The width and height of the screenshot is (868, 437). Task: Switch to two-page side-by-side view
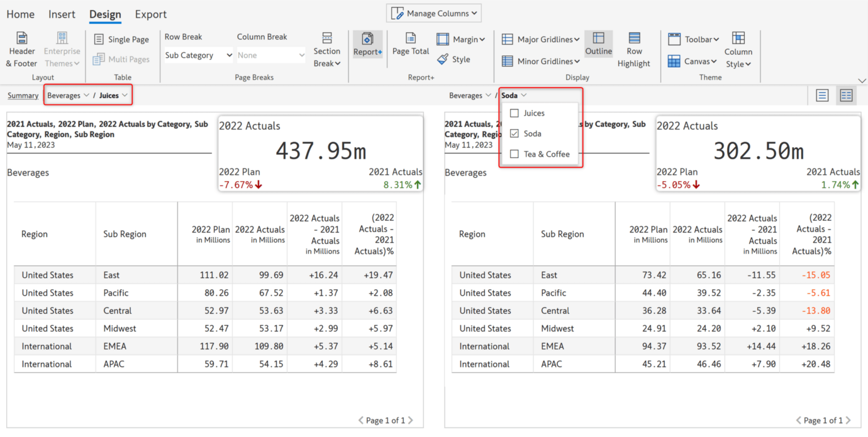coord(846,95)
